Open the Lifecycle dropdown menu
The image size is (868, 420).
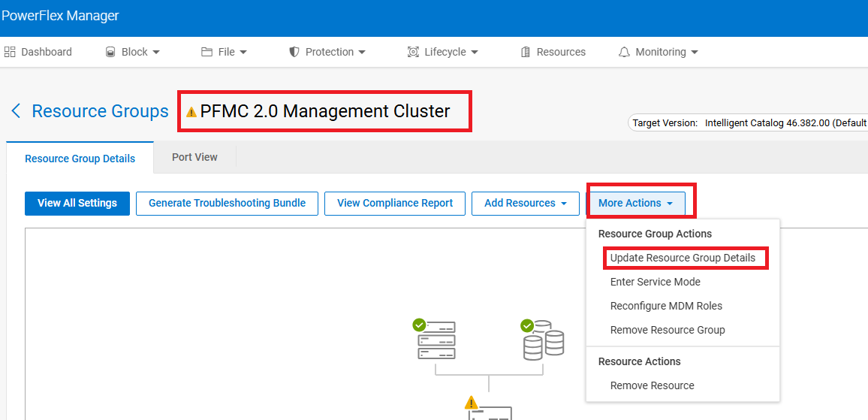point(443,52)
